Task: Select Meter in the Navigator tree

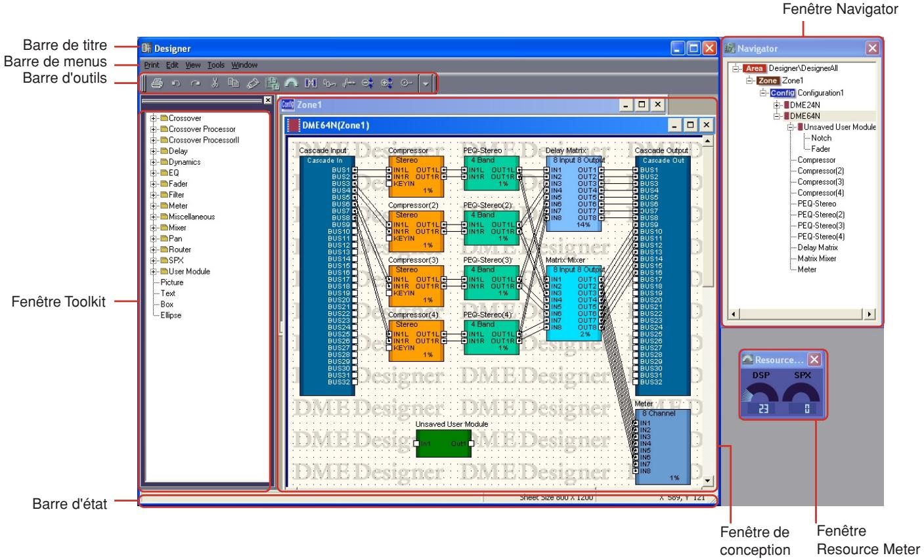Action: coord(807,269)
